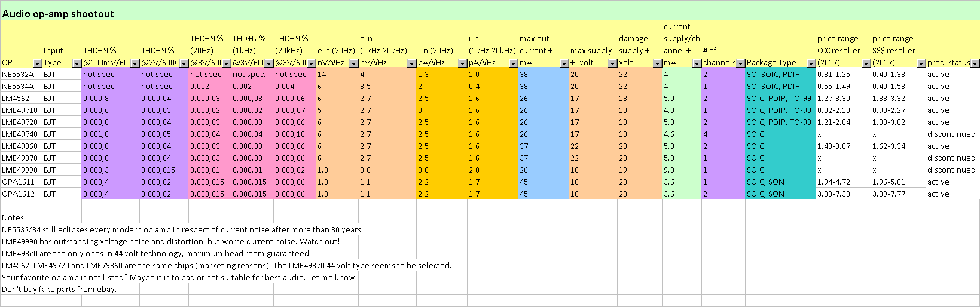
Task: Open e-n (20Hz) nV/√Hz filter dropdown
Action: tap(353, 63)
